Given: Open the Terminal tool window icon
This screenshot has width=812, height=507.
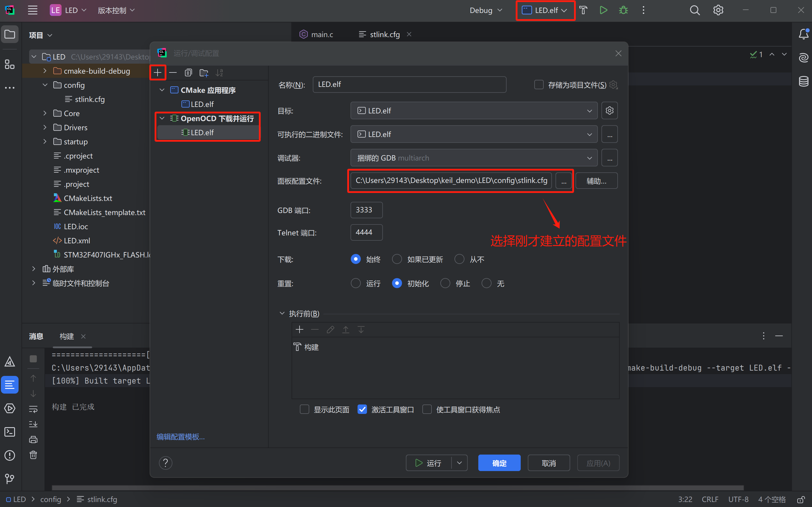Looking at the screenshot, I should click(10, 432).
